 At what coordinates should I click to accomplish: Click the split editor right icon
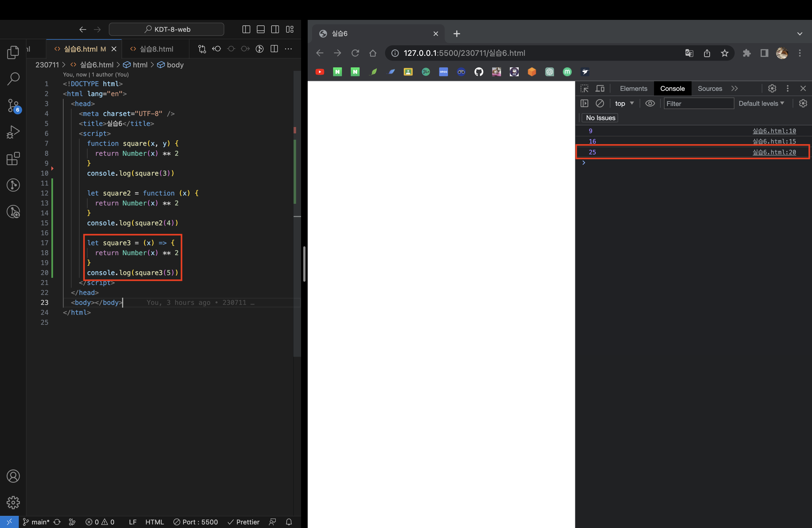click(274, 49)
